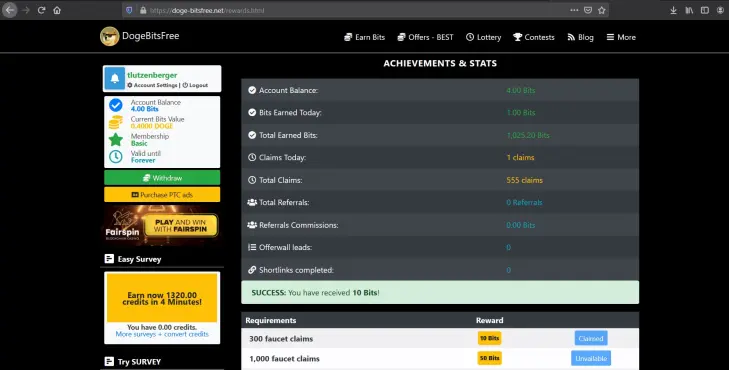The height and width of the screenshot is (370, 729).
Task: Go back with the browser back arrow
Action: (10, 10)
